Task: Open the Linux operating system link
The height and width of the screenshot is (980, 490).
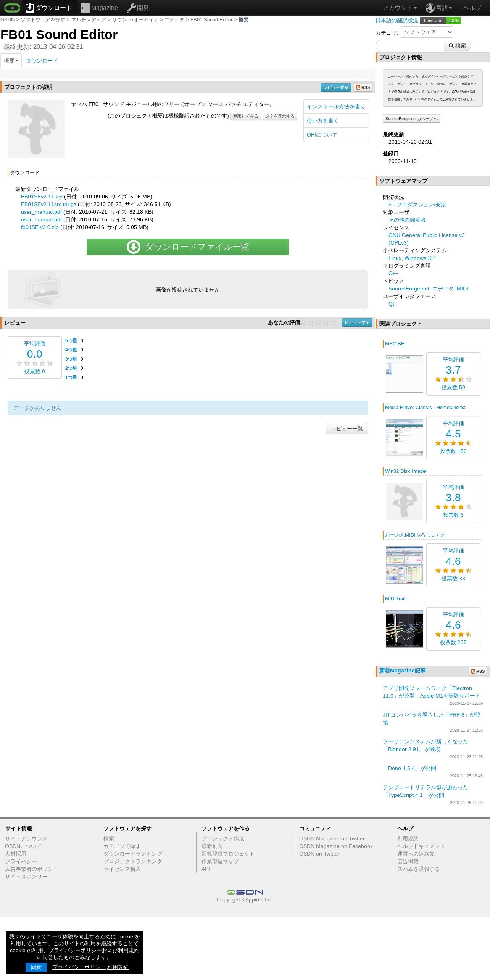Action: [395, 258]
